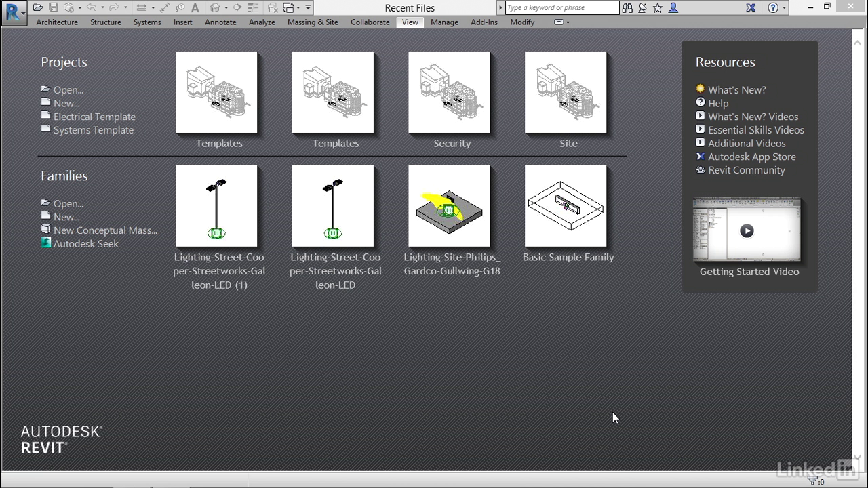Image resolution: width=868 pixels, height=488 pixels.
Task: Open Favorites star icon in title bar
Action: point(657,8)
